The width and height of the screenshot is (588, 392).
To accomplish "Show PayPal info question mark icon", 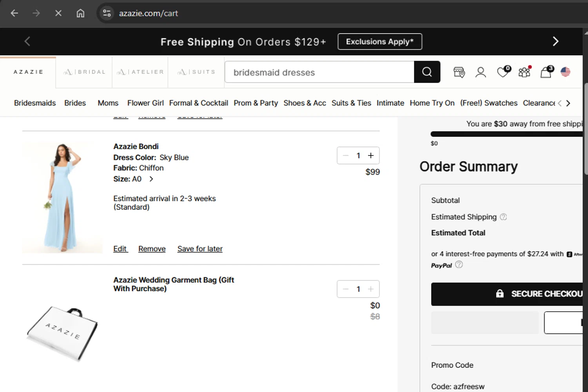I will [459, 265].
